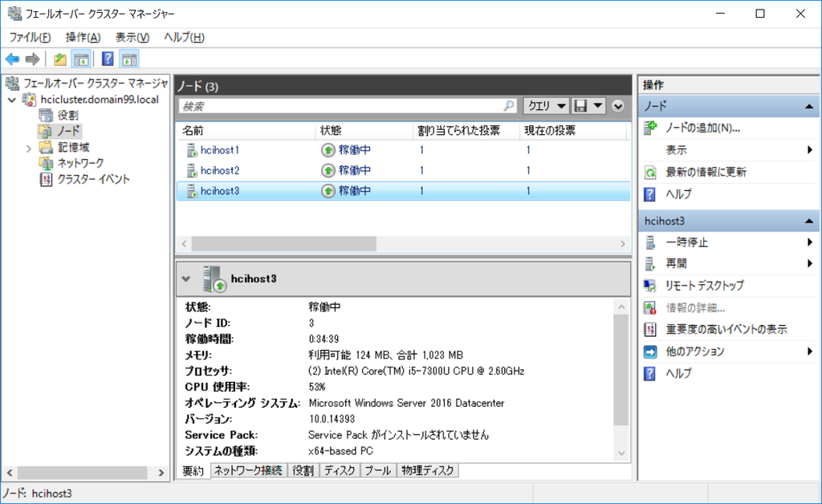Select the クラスター イベント icon in tree
822x504 pixels.
pyautogui.click(x=46, y=179)
